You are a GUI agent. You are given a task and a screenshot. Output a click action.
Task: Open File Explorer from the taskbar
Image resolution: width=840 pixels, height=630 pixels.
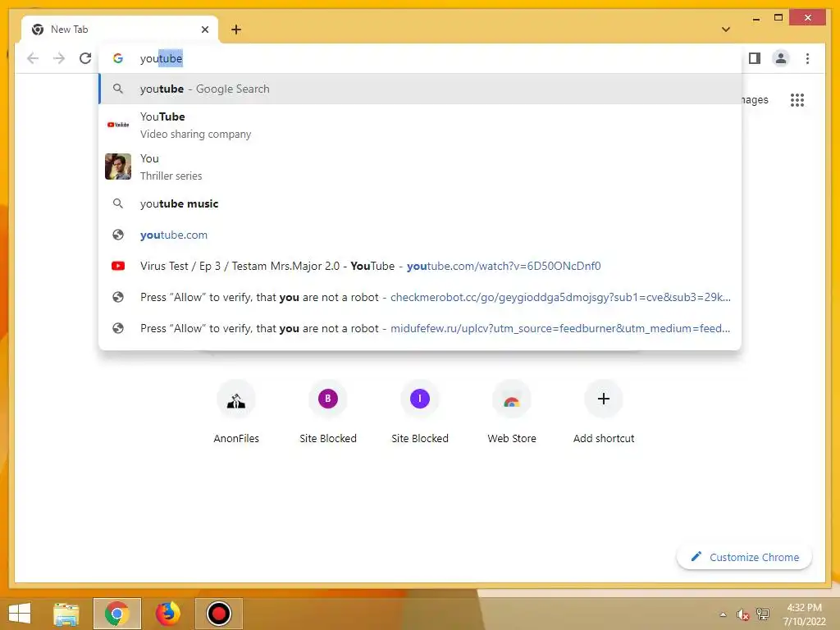[66, 614]
